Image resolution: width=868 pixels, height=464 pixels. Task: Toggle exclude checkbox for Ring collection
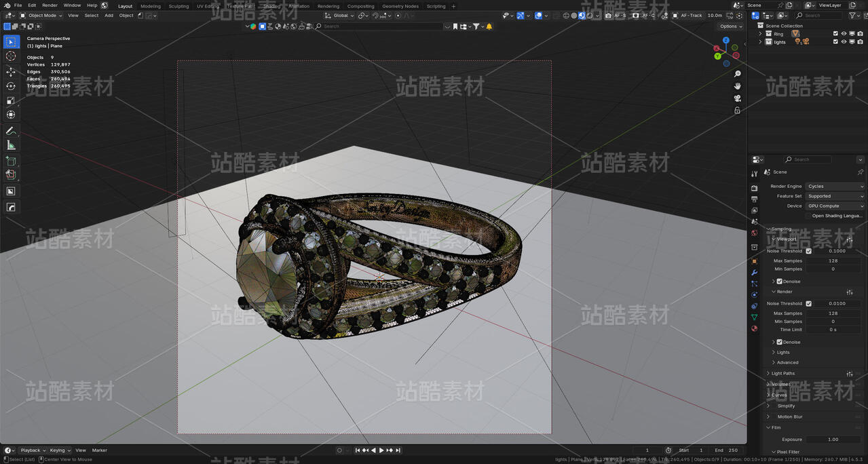835,33
